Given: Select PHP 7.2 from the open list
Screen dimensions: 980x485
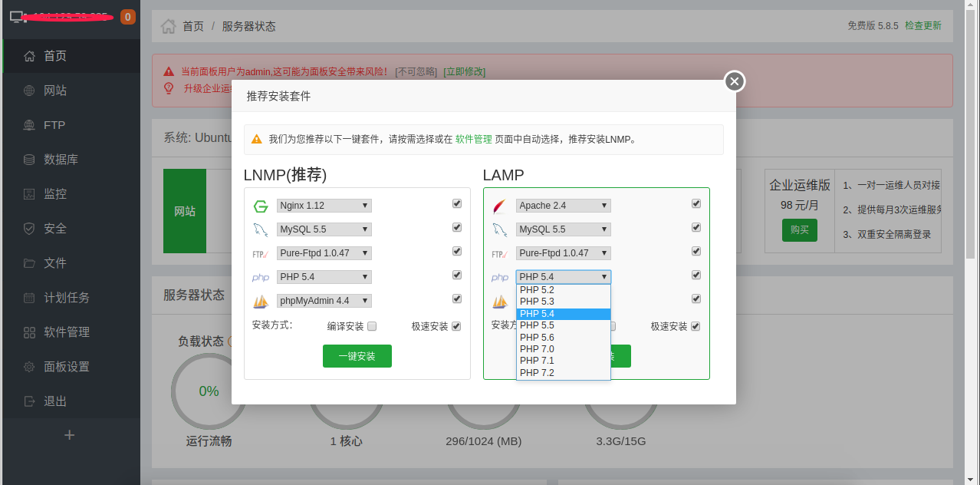Looking at the screenshot, I should pos(564,373).
